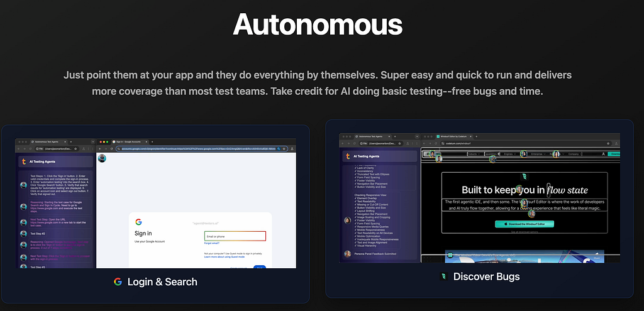The height and width of the screenshot is (311, 644).
Task: Open the Company dropdown on Windsurf site
Action: (x=575, y=154)
